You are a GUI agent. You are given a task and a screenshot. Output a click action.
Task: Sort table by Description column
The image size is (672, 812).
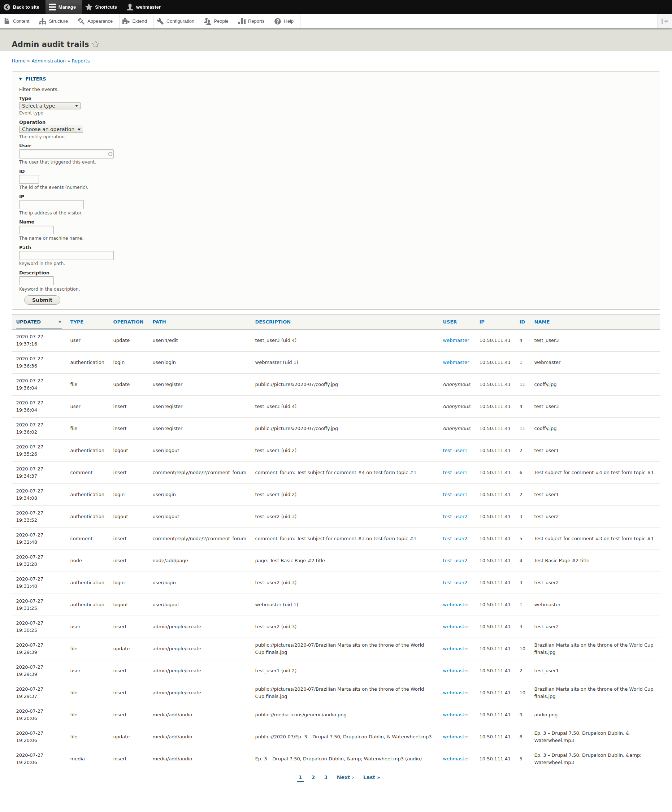click(x=273, y=322)
